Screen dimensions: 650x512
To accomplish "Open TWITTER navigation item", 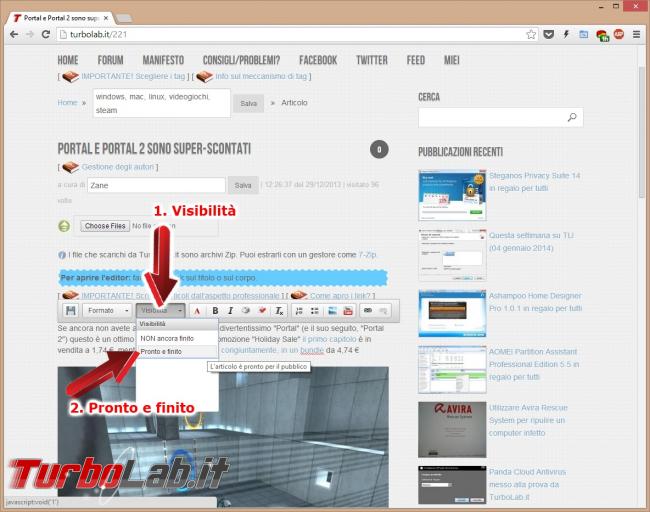I will (372, 60).
